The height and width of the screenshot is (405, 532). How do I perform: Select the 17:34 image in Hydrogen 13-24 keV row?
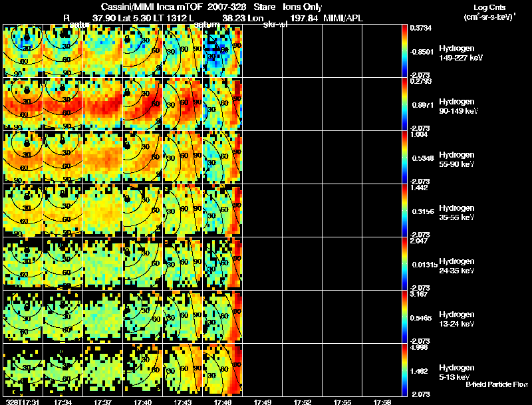(63, 317)
